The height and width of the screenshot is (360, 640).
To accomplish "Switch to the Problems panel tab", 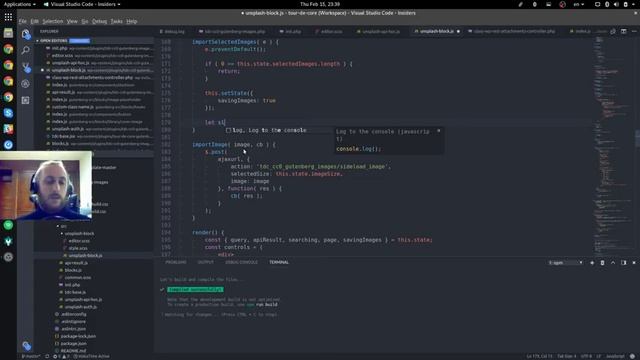I will [x=176, y=262].
